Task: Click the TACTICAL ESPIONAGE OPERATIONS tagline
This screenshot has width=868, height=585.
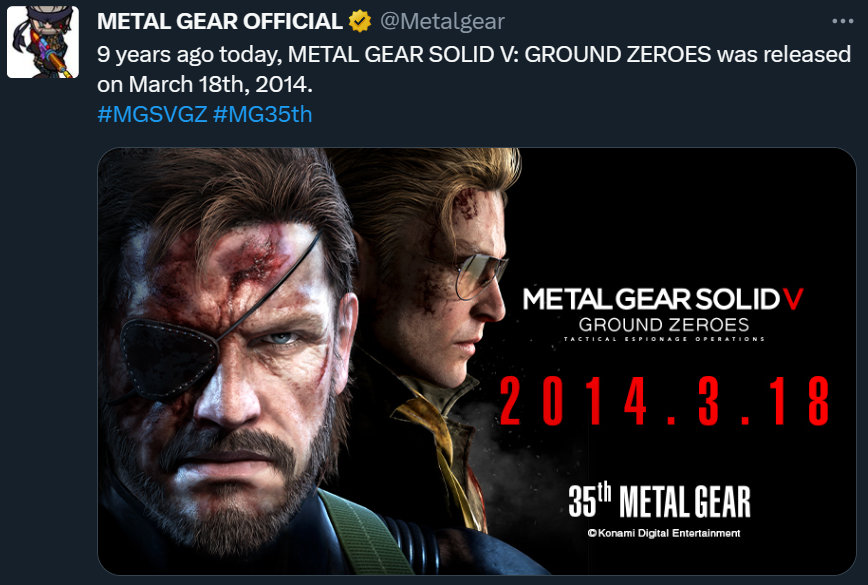Action: (x=664, y=339)
